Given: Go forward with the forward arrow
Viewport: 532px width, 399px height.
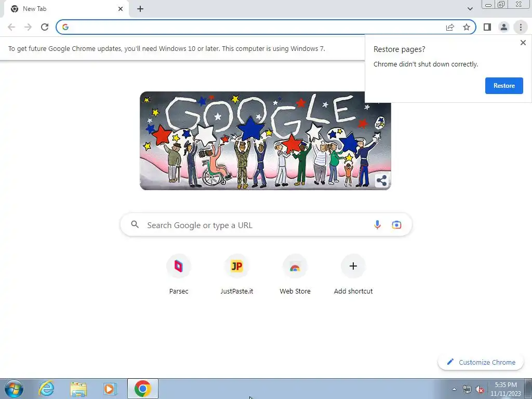Looking at the screenshot, I should pyautogui.click(x=28, y=27).
